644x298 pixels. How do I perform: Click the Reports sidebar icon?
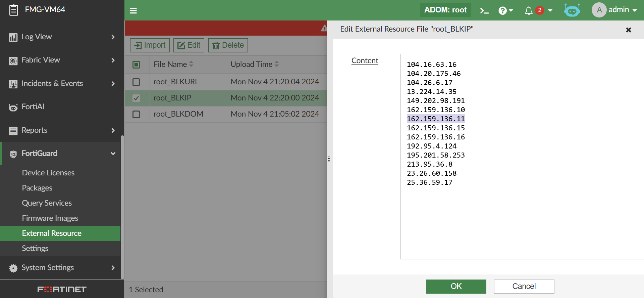tap(13, 131)
